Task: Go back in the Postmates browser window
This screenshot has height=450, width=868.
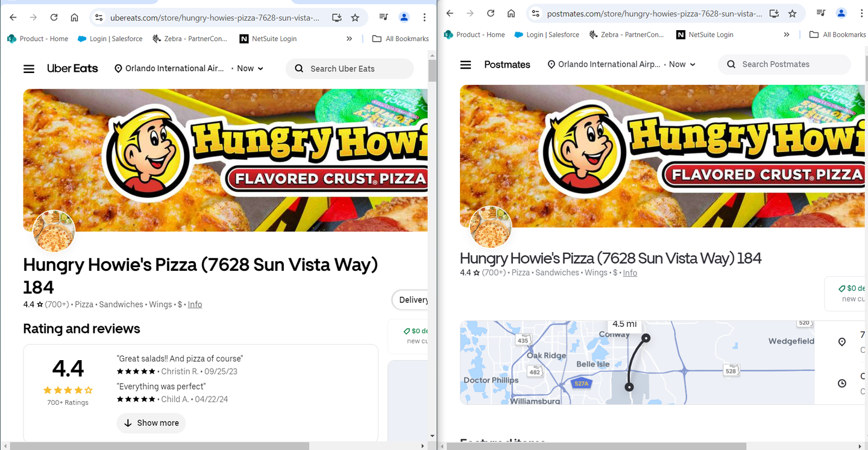Action: pos(450,13)
